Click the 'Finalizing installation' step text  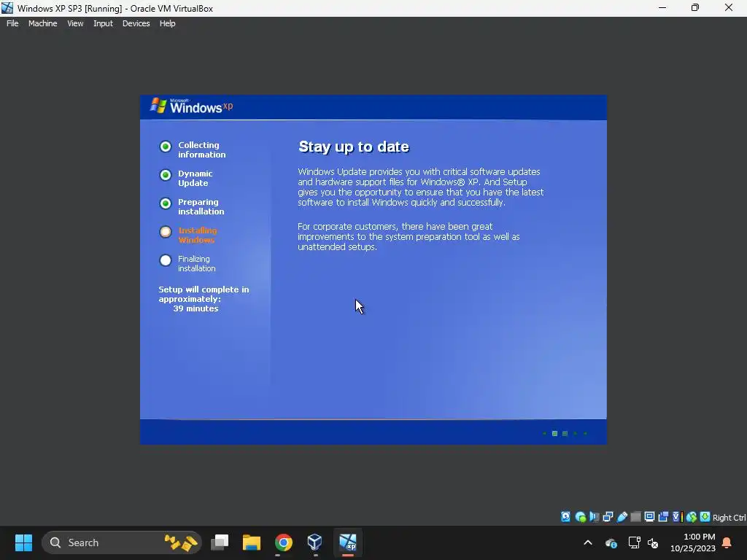(197, 264)
